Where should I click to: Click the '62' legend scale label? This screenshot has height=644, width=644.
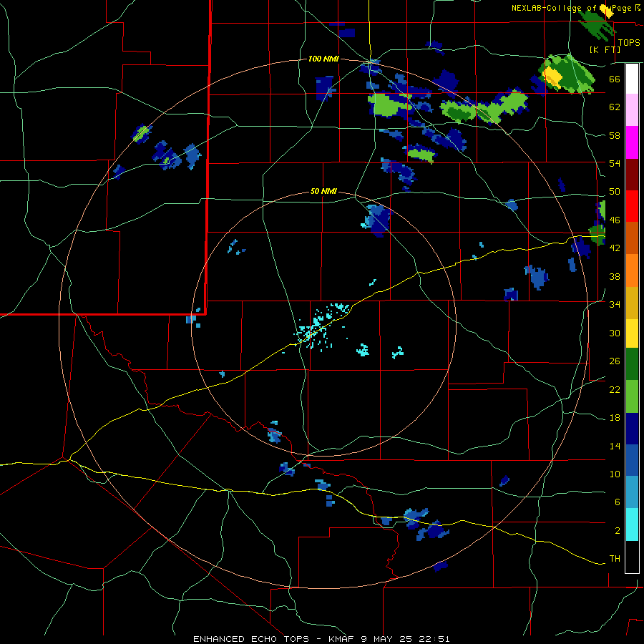[615, 107]
